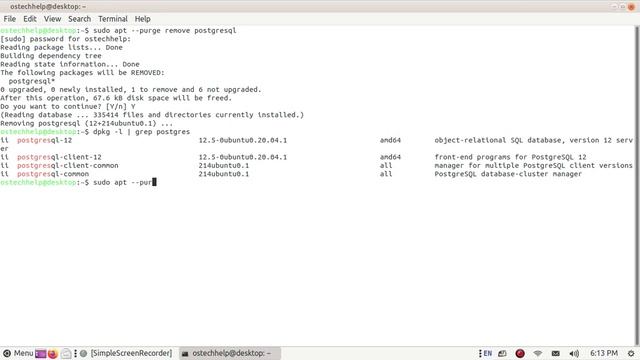Image resolution: width=640 pixels, height=360 pixels.
Task: Click the 6:13 PM clock
Action: (604, 353)
